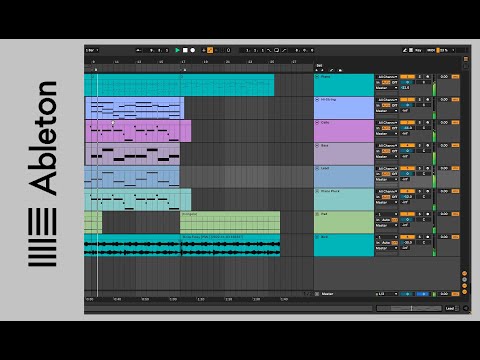Click the Lead label in status bar
The width and height of the screenshot is (480, 360).
pyautogui.click(x=450, y=309)
